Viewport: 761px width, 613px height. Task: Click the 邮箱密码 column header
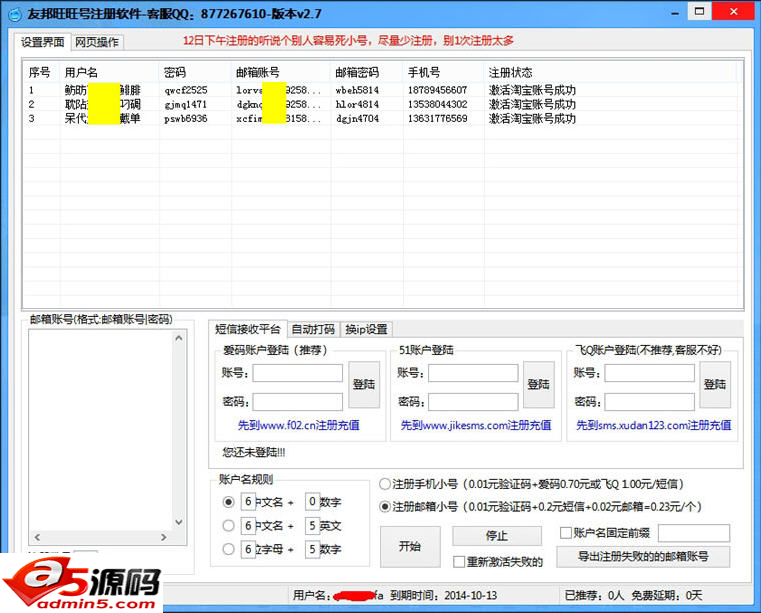(x=367, y=73)
